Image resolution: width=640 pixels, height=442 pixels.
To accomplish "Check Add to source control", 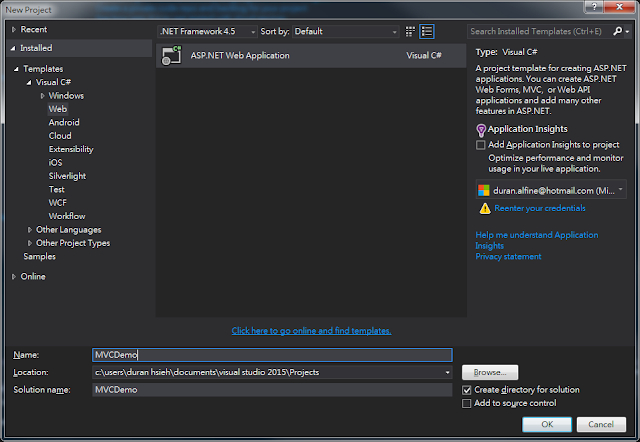I will point(467,404).
